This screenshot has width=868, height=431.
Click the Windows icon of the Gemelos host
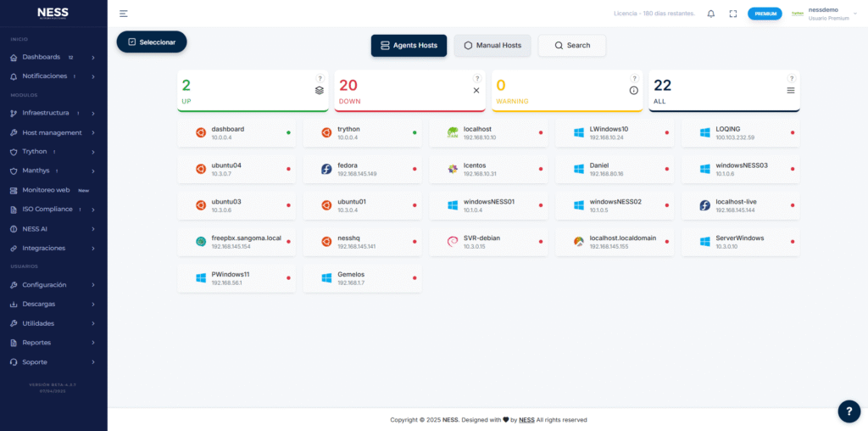point(326,278)
